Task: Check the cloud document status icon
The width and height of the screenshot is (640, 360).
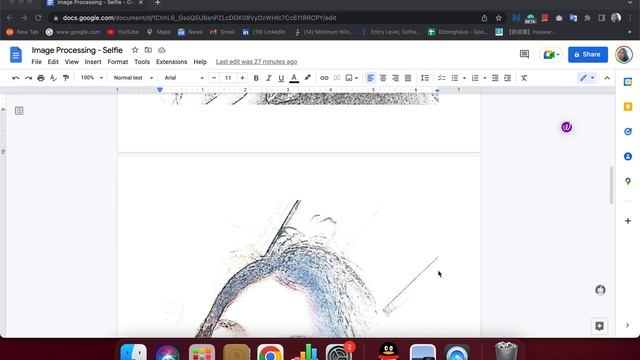Action: click(162, 50)
